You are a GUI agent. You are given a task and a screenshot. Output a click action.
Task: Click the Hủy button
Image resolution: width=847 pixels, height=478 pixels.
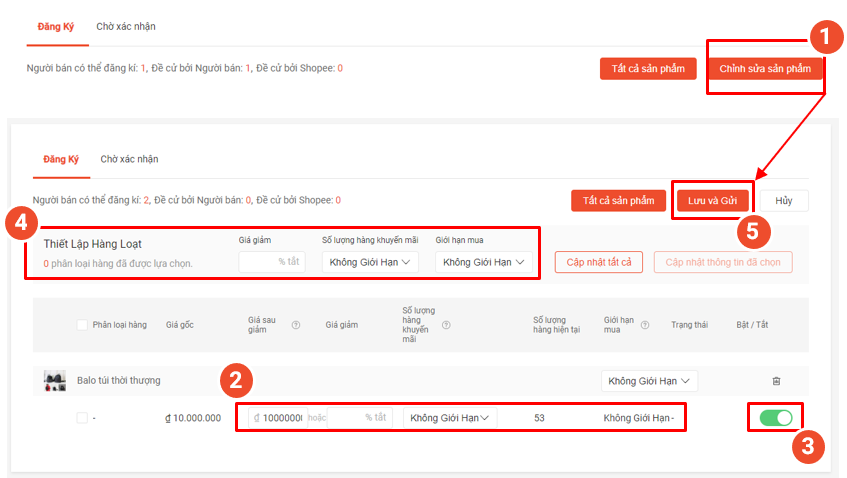click(x=783, y=201)
